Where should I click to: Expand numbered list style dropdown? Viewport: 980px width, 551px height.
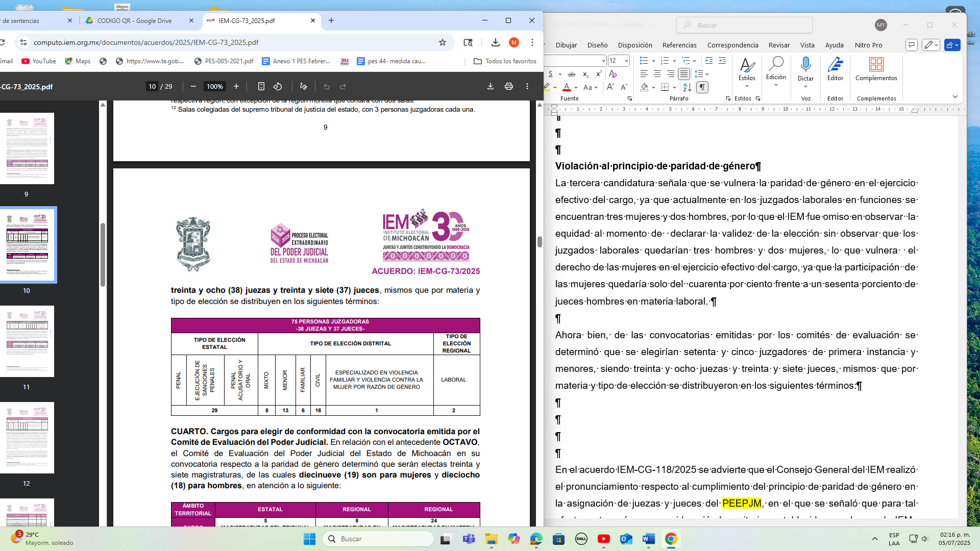click(x=674, y=61)
